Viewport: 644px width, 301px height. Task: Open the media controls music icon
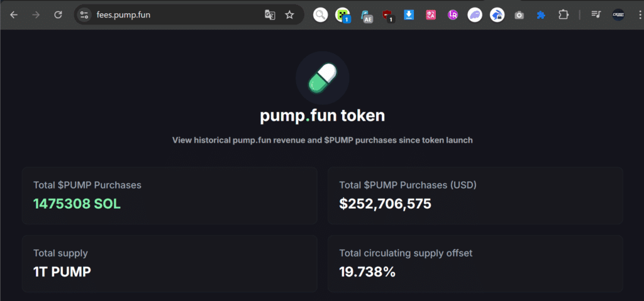pyautogui.click(x=596, y=15)
